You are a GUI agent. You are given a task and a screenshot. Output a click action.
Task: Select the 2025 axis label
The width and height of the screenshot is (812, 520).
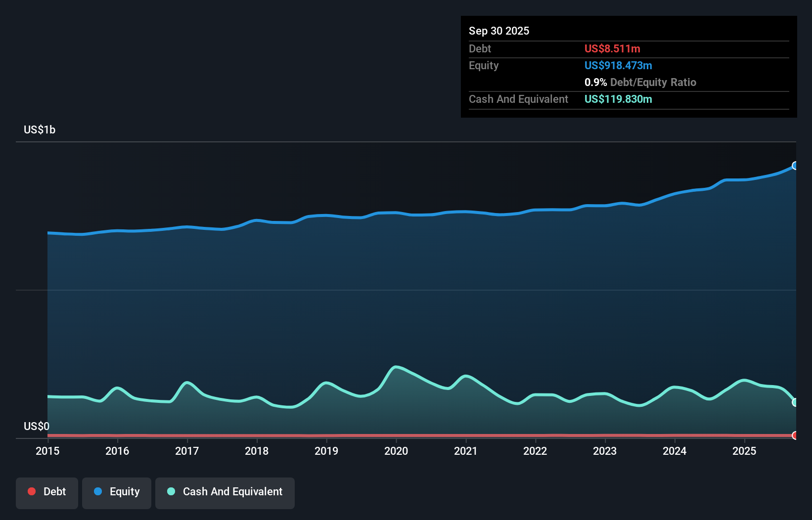745,451
